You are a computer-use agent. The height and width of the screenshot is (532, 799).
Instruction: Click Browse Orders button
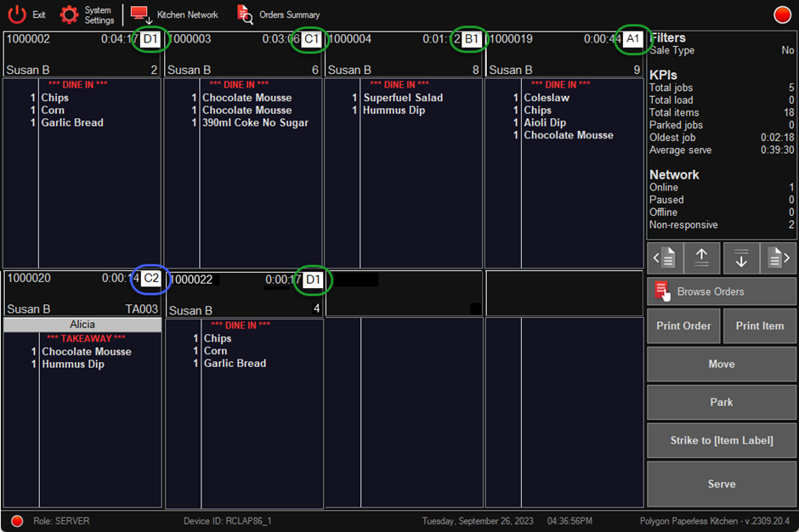click(x=722, y=291)
